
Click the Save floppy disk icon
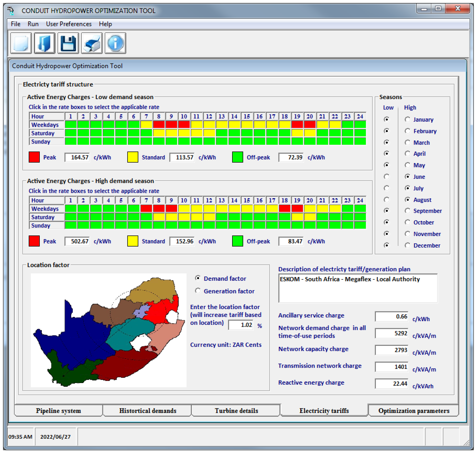pos(68,43)
